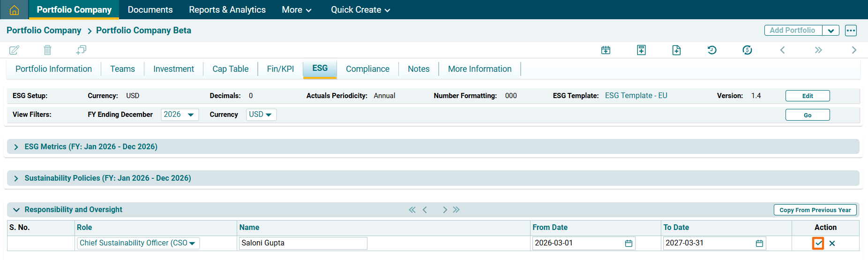Open the Add Portfolio dropdown arrow

tap(831, 31)
